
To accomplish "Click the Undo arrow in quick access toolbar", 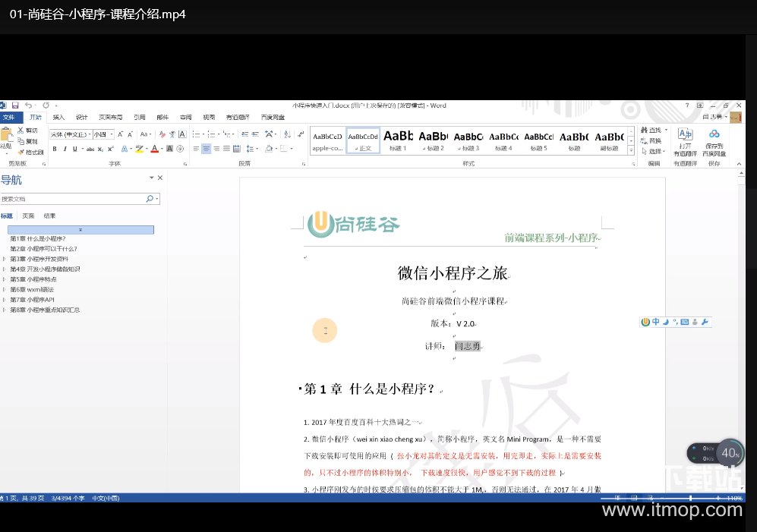I will [x=28, y=105].
